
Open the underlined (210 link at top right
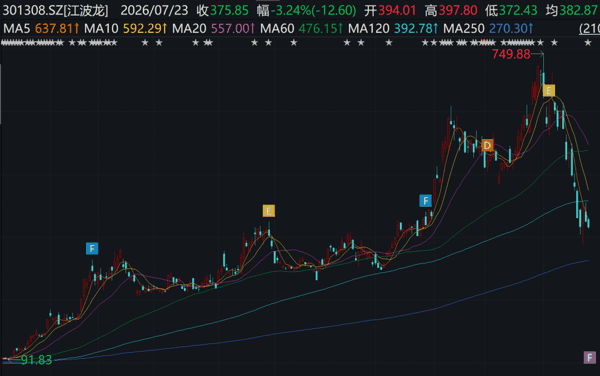pos(589,28)
